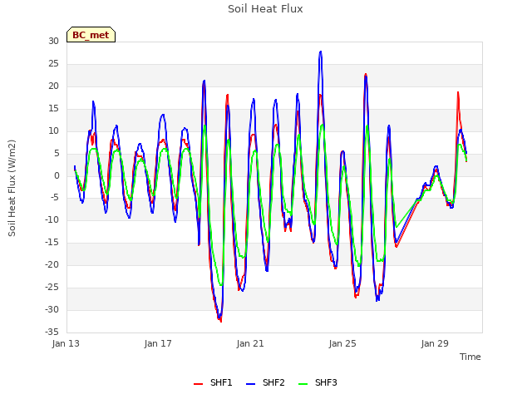
Task: Click the Jan 21 x-axis tick label
Action: (250, 343)
